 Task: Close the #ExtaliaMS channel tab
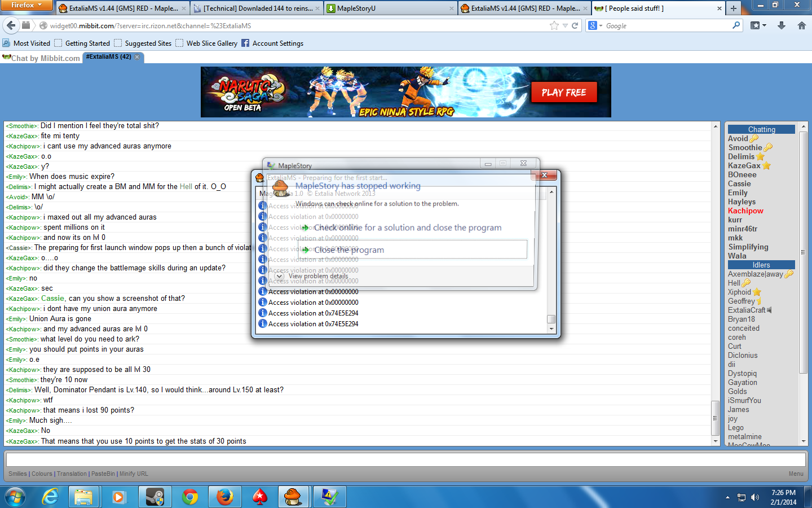click(137, 57)
